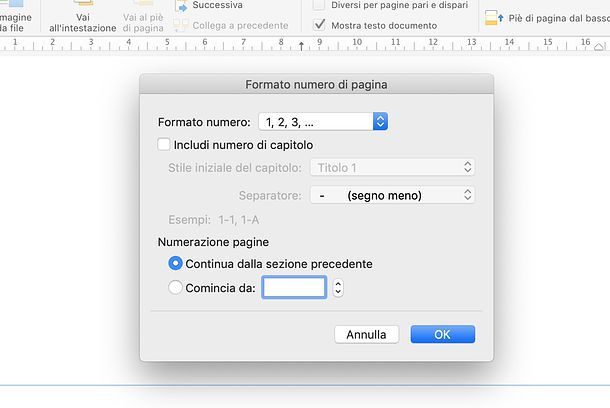Click the Successiva section icon
The width and height of the screenshot is (610, 408).
point(181,6)
